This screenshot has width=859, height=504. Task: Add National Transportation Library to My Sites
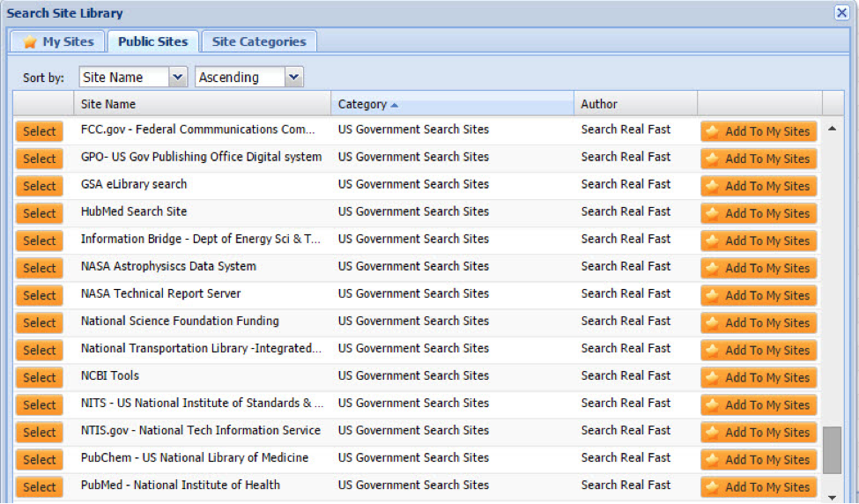point(759,351)
